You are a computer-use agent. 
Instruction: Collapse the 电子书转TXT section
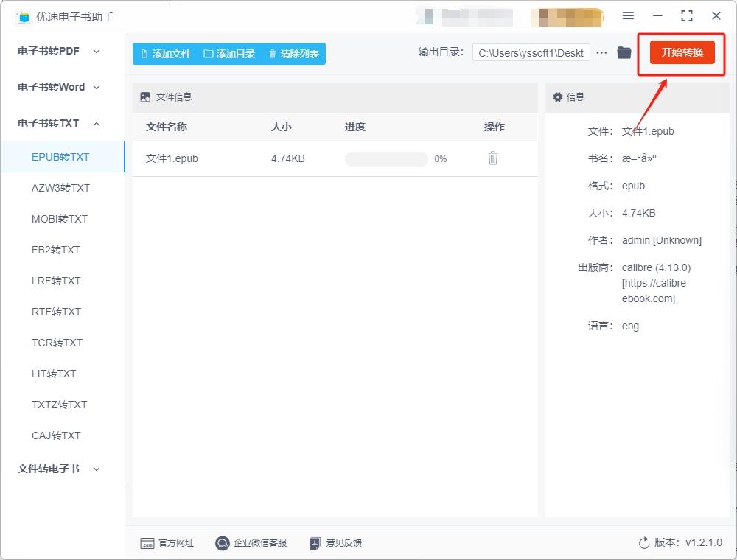(x=59, y=124)
